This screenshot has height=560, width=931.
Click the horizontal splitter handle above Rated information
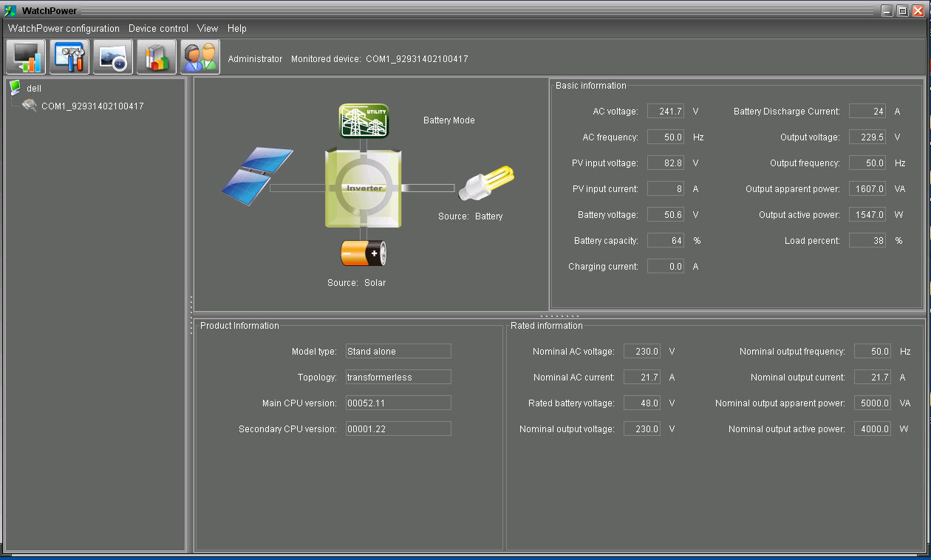click(x=560, y=315)
